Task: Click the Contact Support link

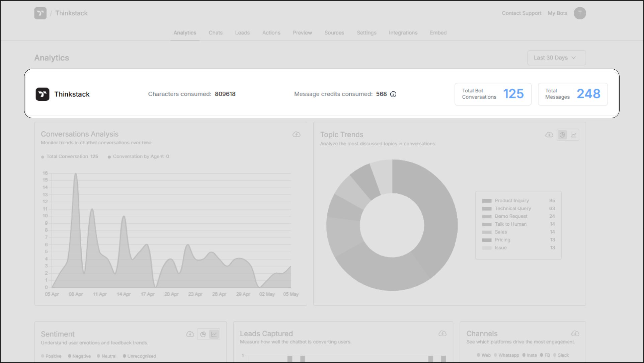Action: 521,13
